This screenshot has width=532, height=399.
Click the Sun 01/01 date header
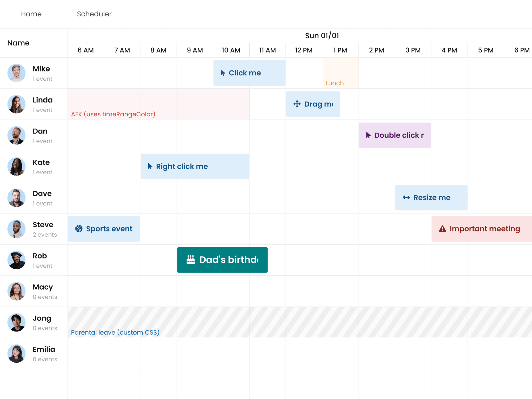(322, 36)
